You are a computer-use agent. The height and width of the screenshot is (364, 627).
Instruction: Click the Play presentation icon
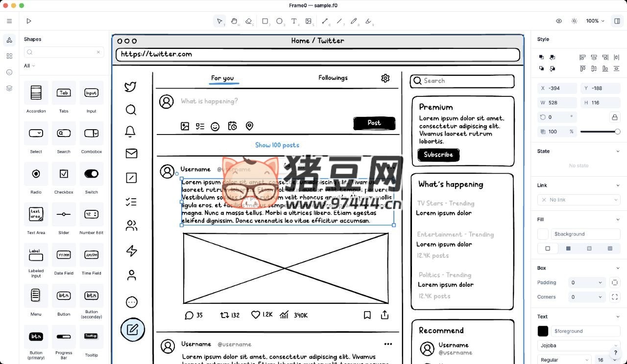pyautogui.click(x=29, y=21)
